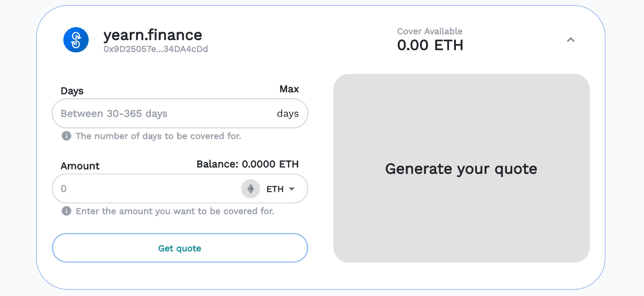Click the Ethereum coin icon in Amount field
This screenshot has height=296, width=644.
click(251, 188)
